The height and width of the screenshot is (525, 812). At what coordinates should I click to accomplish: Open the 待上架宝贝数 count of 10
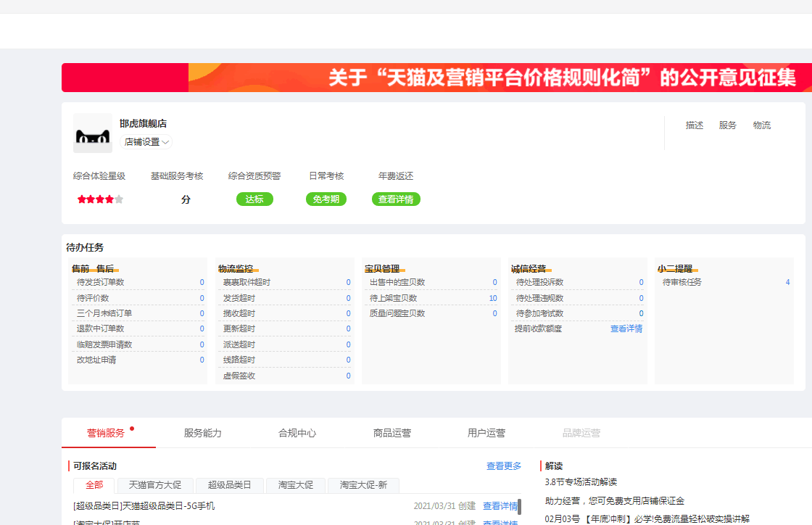pos(493,298)
